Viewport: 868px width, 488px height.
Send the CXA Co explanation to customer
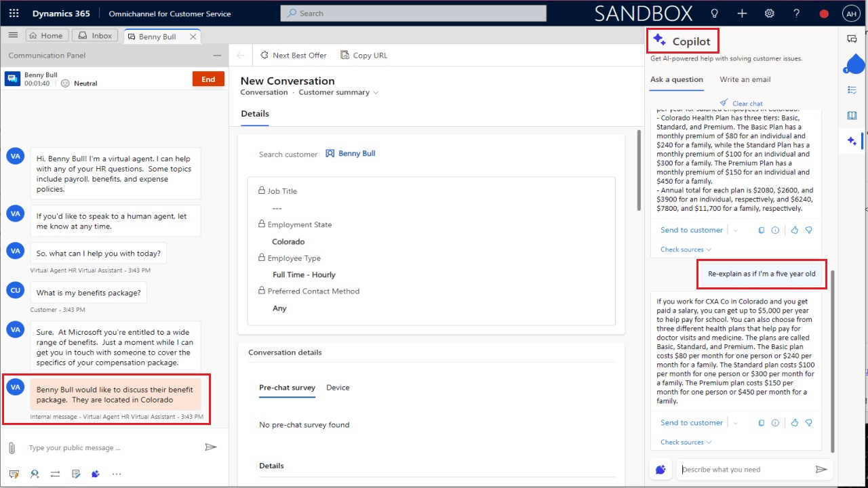coord(691,423)
